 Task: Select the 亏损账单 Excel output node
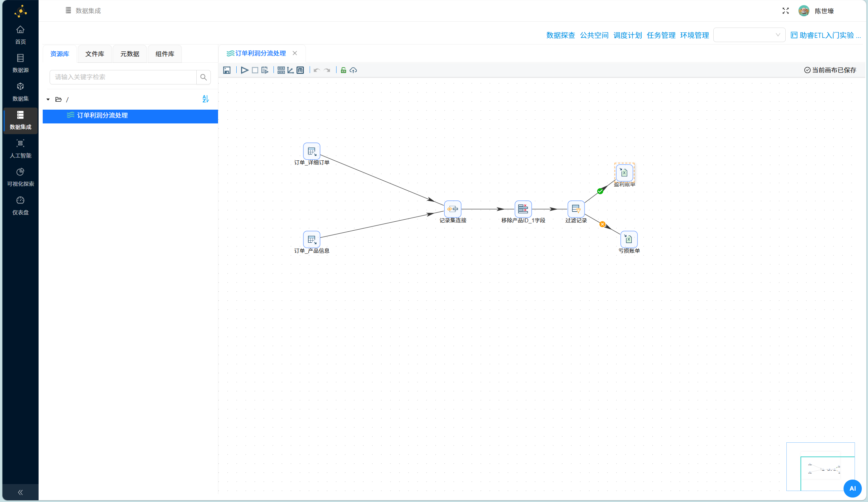click(x=629, y=239)
